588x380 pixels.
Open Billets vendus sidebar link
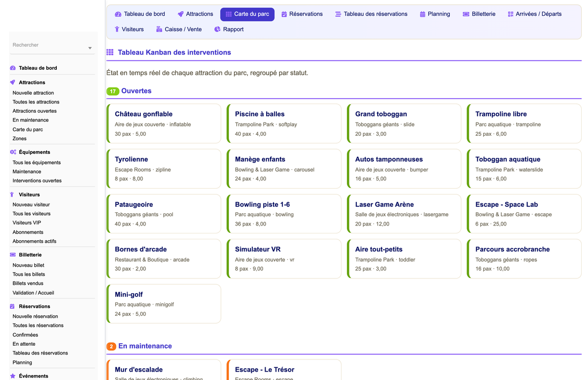click(x=28, y=283)
